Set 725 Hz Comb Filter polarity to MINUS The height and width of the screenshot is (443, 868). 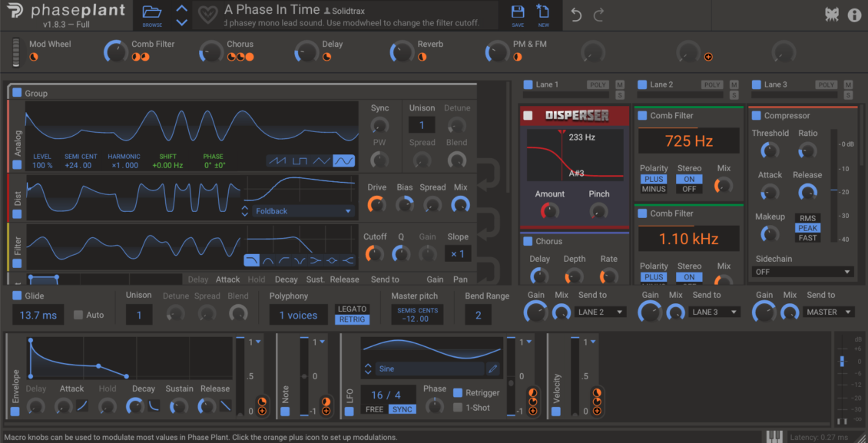654,189
